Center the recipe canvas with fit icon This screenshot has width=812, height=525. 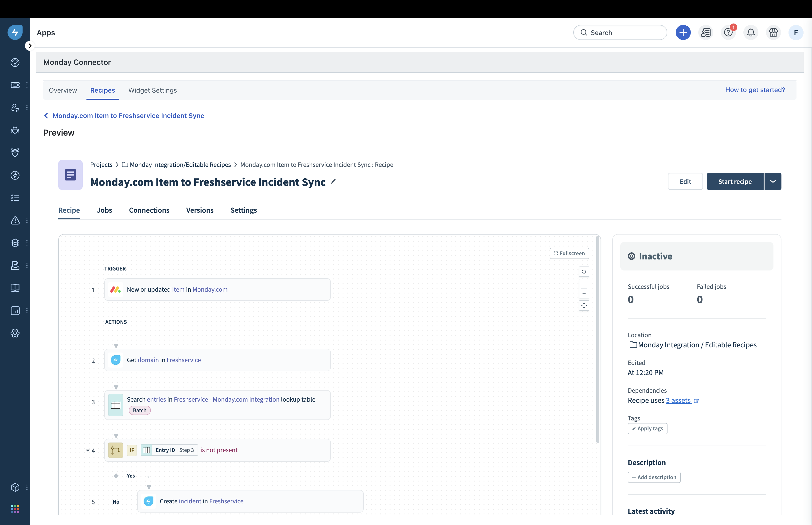[584, 306]
